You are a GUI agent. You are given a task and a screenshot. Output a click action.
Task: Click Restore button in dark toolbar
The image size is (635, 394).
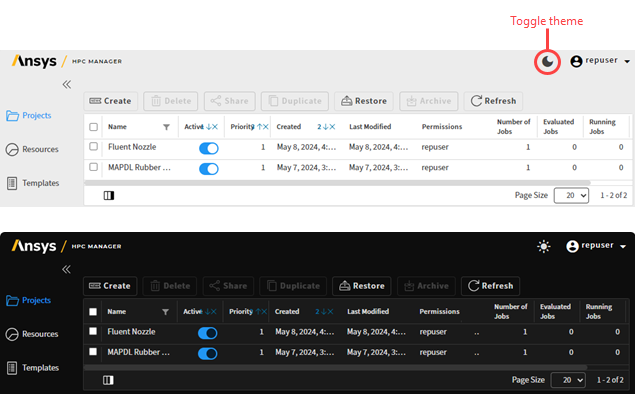pyautogui.click(x=362, y=286)
